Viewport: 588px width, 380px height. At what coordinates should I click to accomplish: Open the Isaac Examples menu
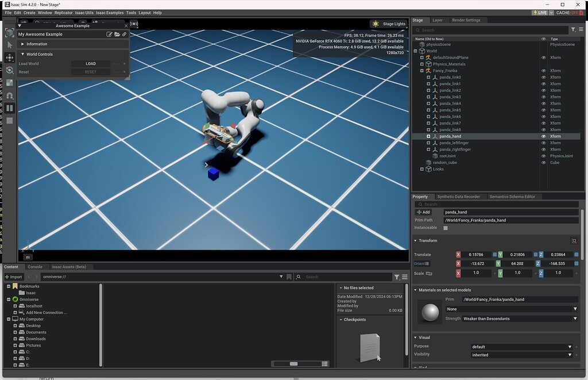click(x=110, y=13)
